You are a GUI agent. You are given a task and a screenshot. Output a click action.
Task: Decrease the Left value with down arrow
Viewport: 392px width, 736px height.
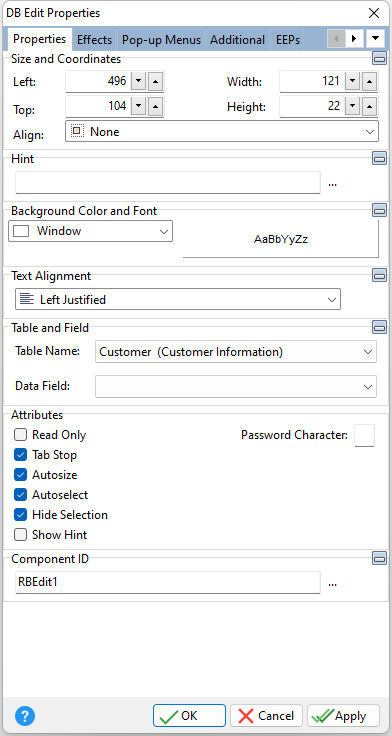[x=138, y=82]
